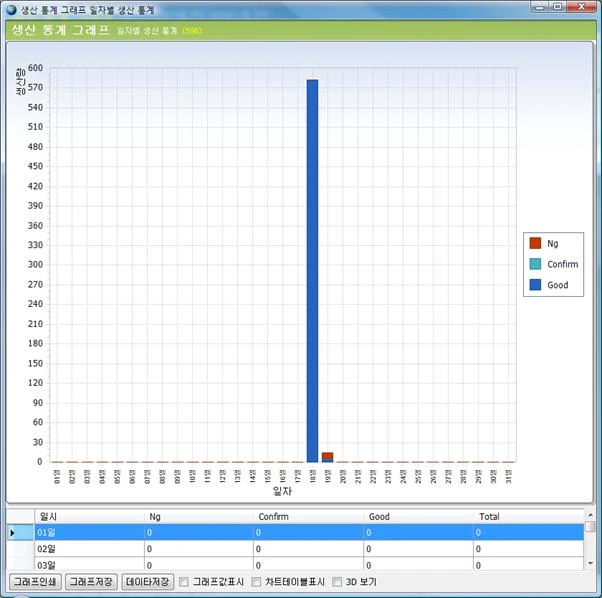Click the Good column header in table
The image size is (602, 598).
click(x=418, y=517)
